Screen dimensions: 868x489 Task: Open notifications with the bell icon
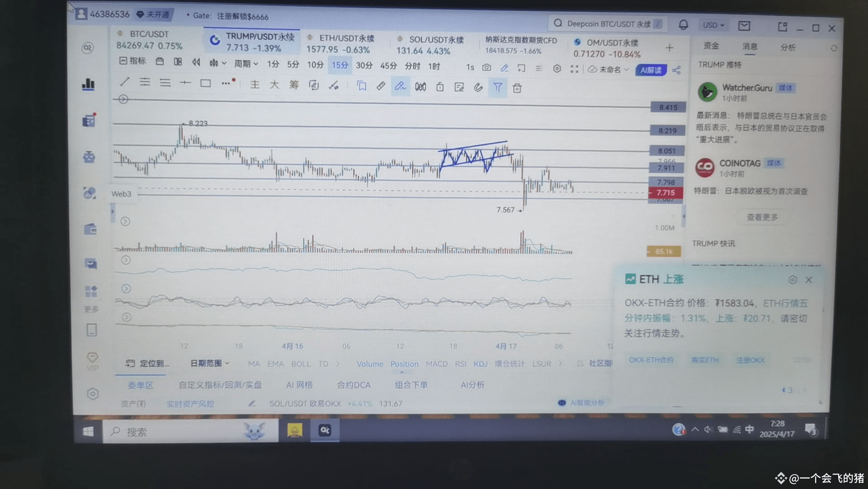click(x=683, y=26)
